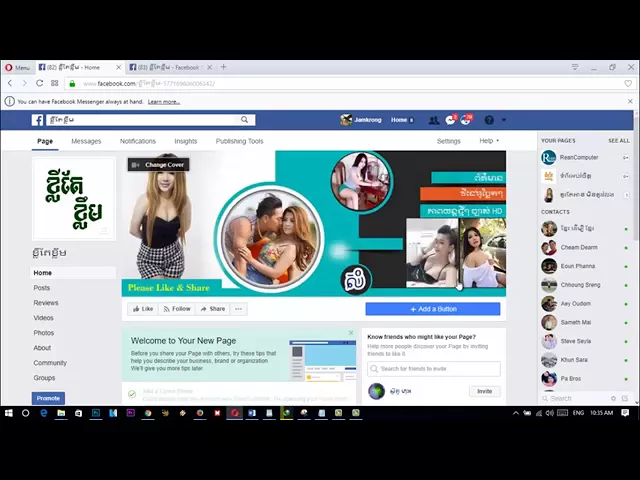Open the notifications globe icon
640x480 pixels.
(x=465, y=120)
